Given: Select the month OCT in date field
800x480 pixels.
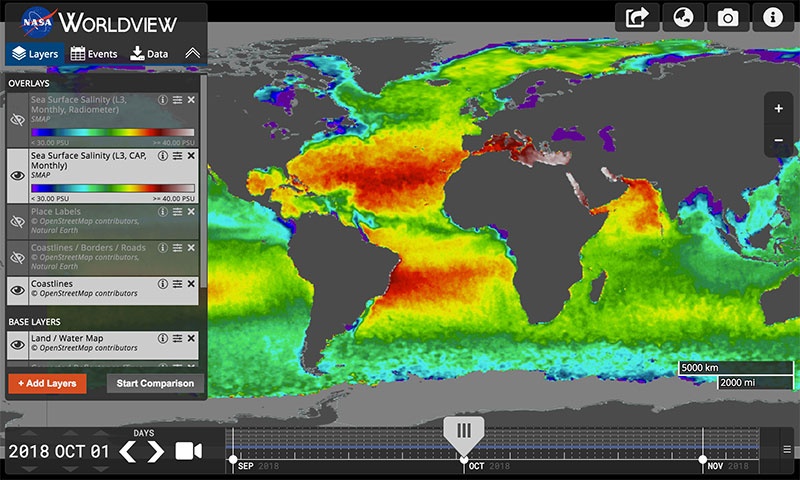Looking at the screenshot, I should coord(69,451).
